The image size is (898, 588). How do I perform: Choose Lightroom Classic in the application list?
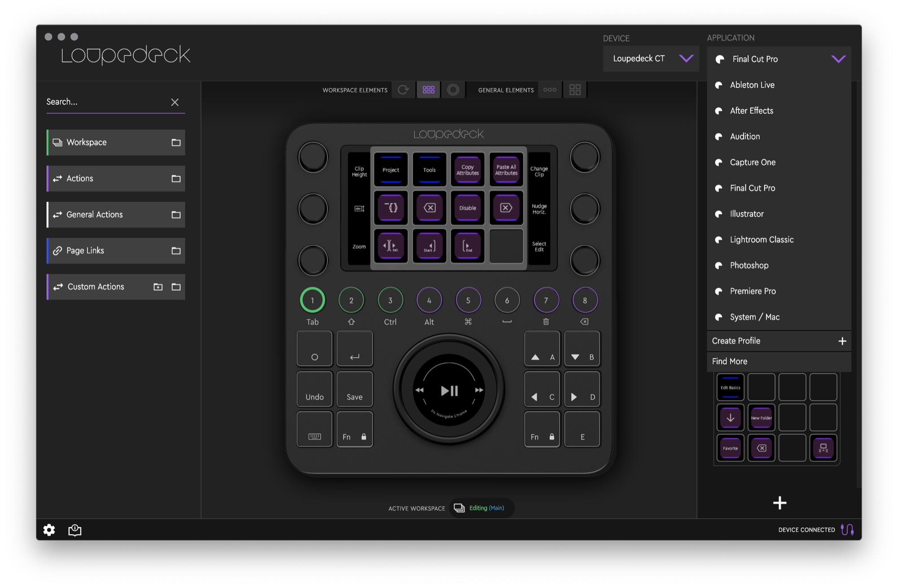click(762, 240)
